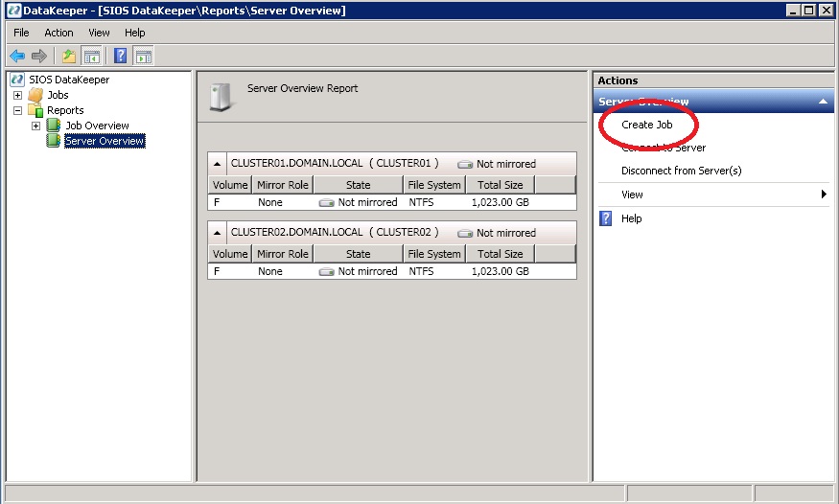This screenshot has height=504, width=839.
Task: Collapse the CLUSTER01.DOMAIN.LOCAL server section
Action: pos(217,164)
